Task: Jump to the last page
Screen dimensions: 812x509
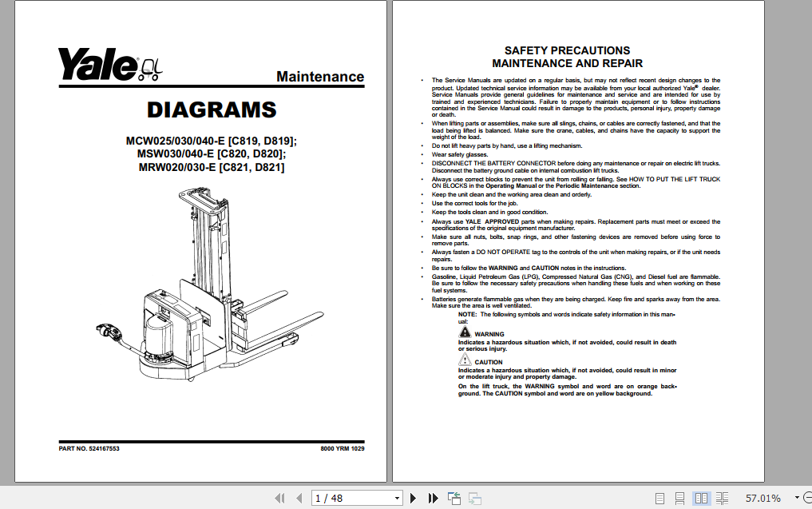Action: tap(433, 498)
